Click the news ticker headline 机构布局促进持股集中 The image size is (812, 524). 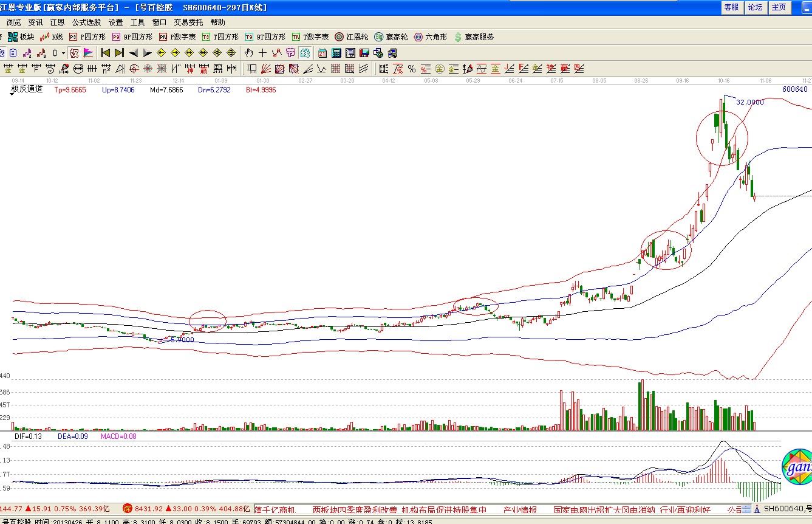click(x=444, y=509)
